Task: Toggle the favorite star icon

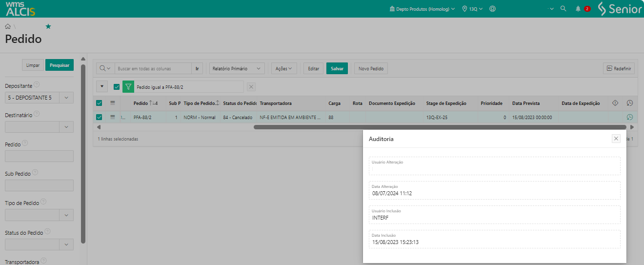Action: coord(48,26)
